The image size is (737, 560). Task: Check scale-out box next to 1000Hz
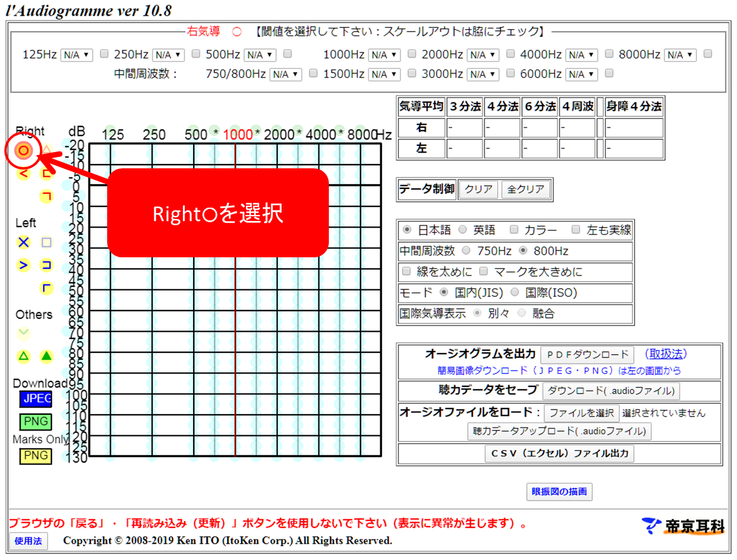(x=412, y=54)
